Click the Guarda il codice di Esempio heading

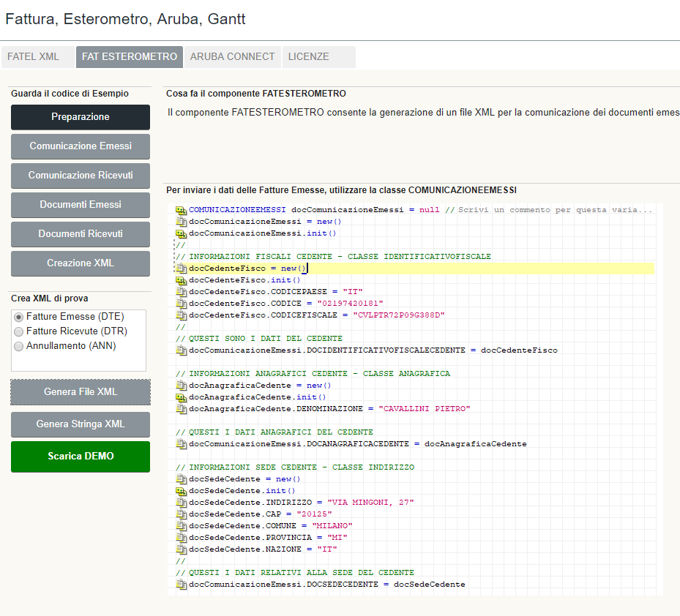coord(70,94)
